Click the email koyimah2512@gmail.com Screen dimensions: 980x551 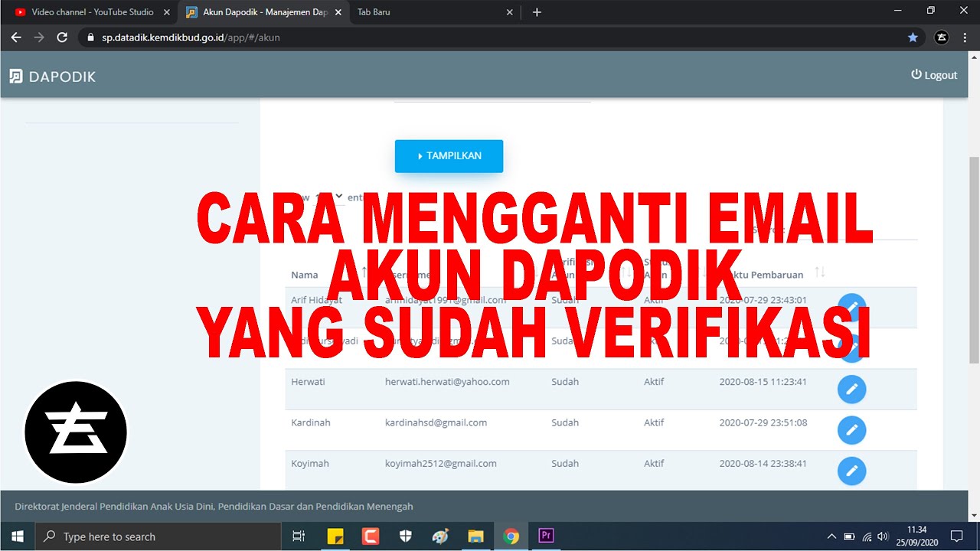pyautogui.click(x=440, y=463)
